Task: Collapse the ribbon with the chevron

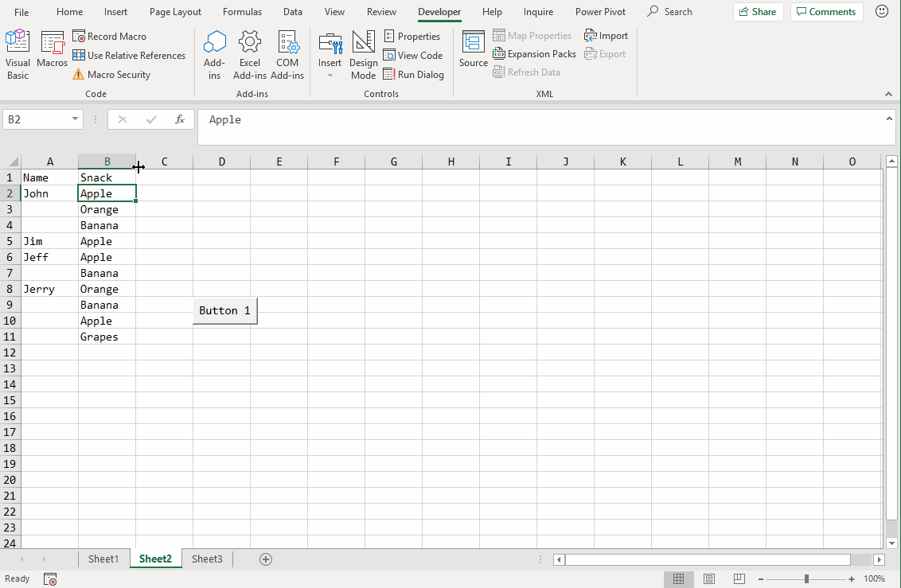Action: (889, 93)
